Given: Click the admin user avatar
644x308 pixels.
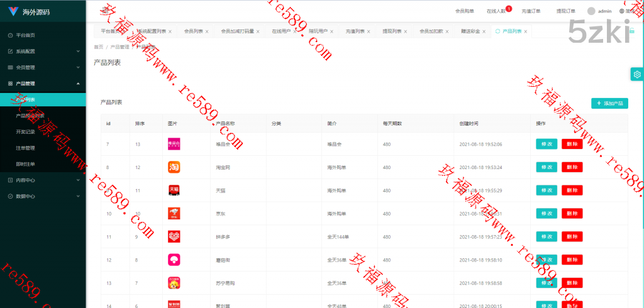Looking at the screenshot, I should pyautogui.click(x=591, y=11).
